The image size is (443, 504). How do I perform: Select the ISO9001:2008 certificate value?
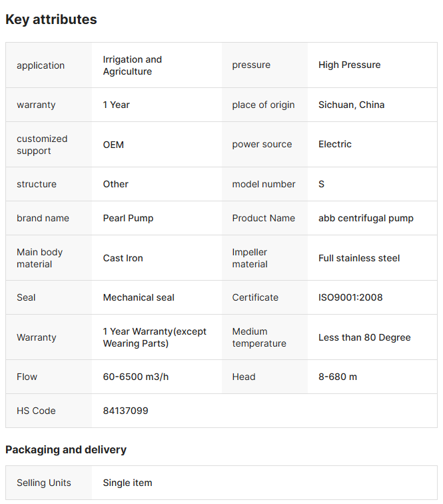(350, 297)
